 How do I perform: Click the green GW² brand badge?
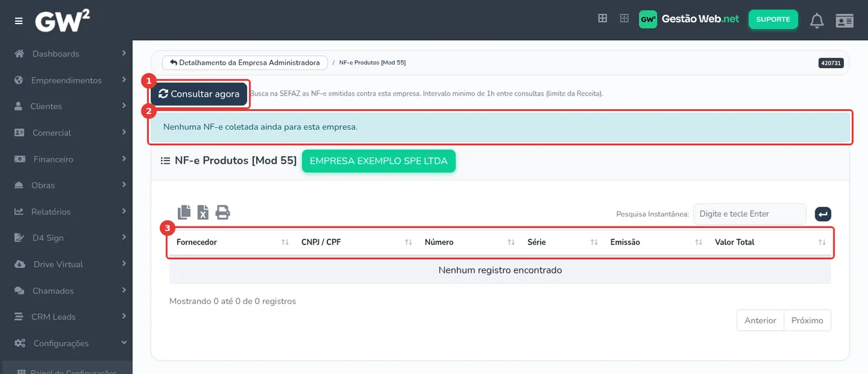point(648,19)
